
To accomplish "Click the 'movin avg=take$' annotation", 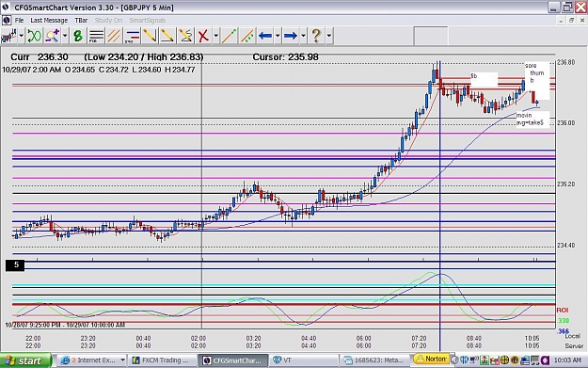I will click(x=532, y=119).
